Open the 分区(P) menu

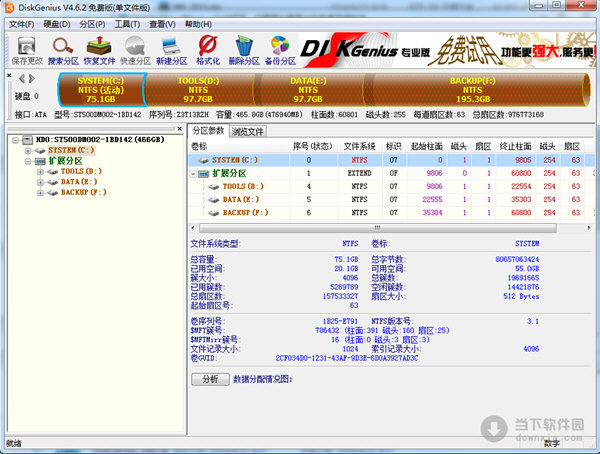92,24
